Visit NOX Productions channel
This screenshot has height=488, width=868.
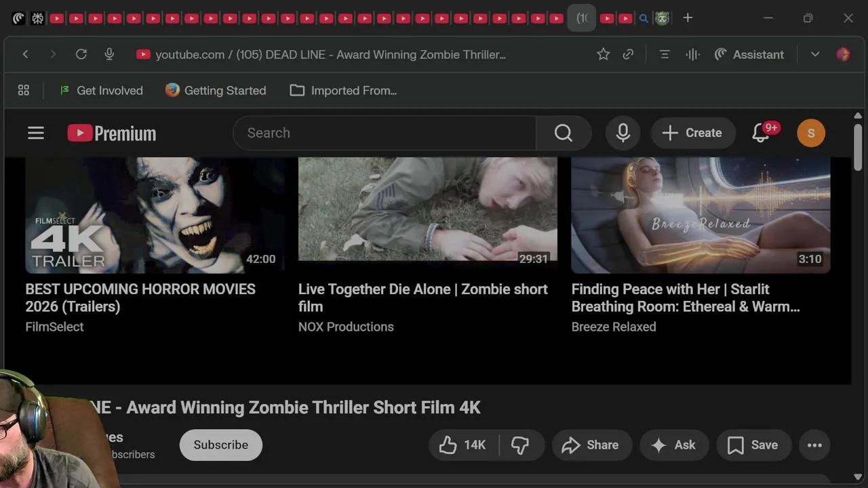tap(346, 327)
